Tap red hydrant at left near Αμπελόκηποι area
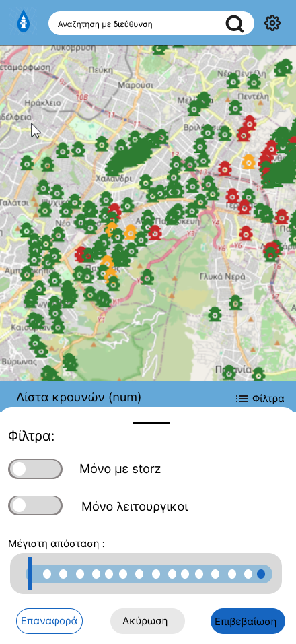The height and width of the screenshot is (644, 296). tap(81, 254)
